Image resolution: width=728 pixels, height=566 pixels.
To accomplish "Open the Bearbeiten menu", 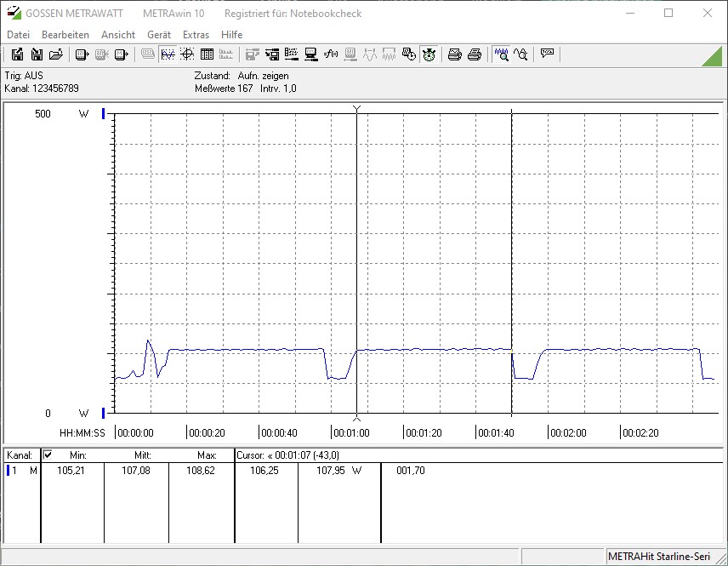I will [x=65, y=35].
